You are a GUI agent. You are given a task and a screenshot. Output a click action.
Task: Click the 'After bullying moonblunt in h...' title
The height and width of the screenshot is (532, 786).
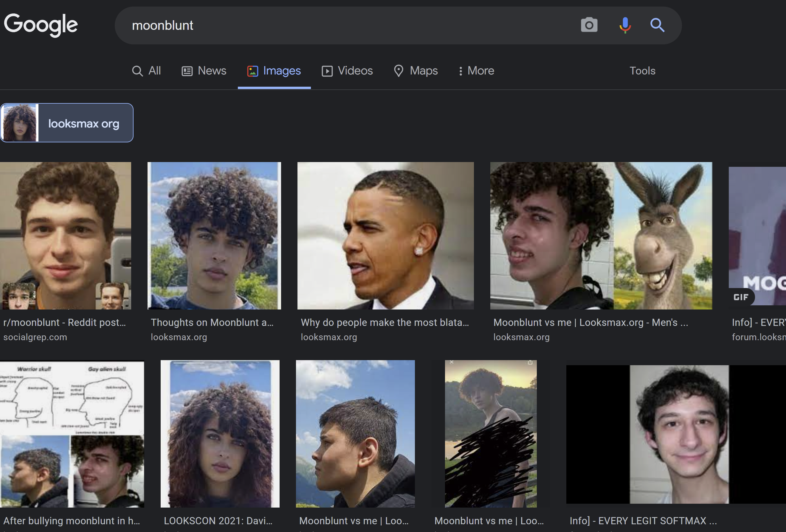(x=72, y=521)
